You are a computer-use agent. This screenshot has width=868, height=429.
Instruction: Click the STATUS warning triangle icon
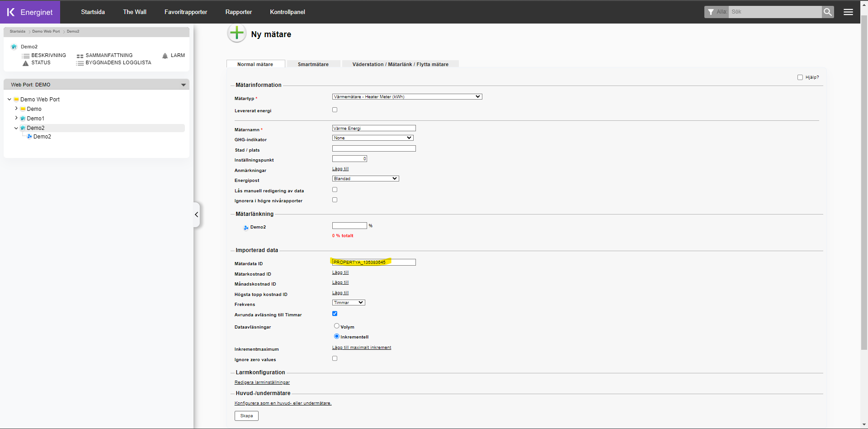pyautogui.click(x=25, y=63)
